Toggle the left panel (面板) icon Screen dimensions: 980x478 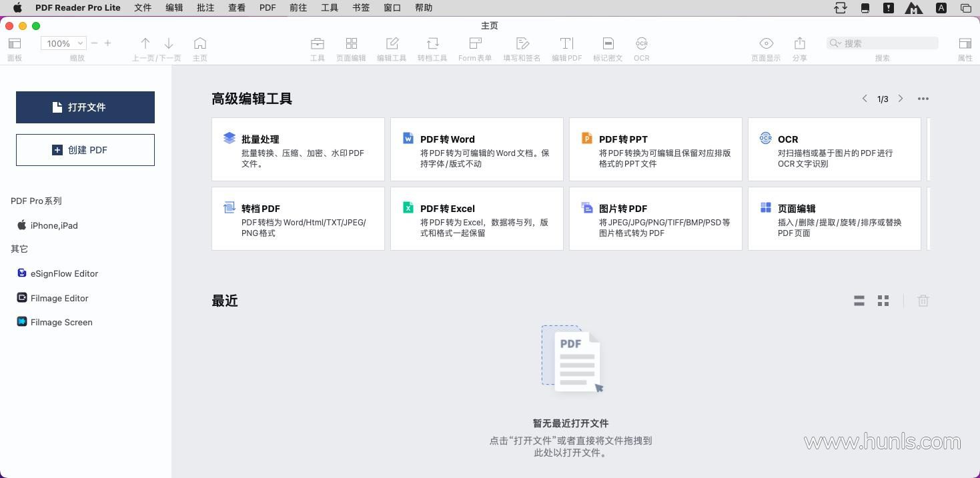[15, 43]
